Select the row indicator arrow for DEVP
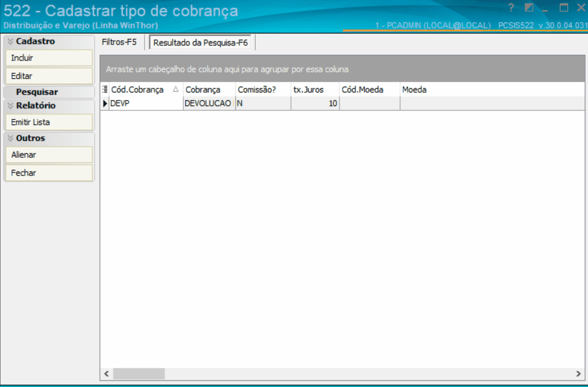The height and width of the screenshot is (387, 588). 105,103
